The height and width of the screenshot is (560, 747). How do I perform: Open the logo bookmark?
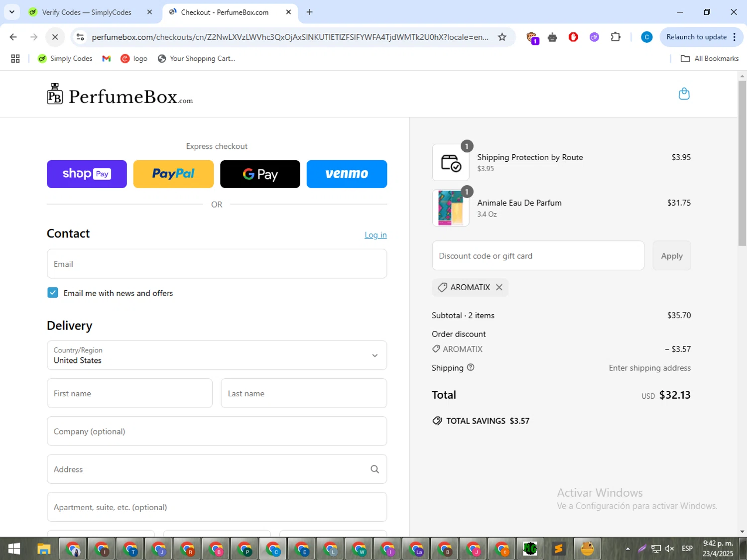(134, 59)
